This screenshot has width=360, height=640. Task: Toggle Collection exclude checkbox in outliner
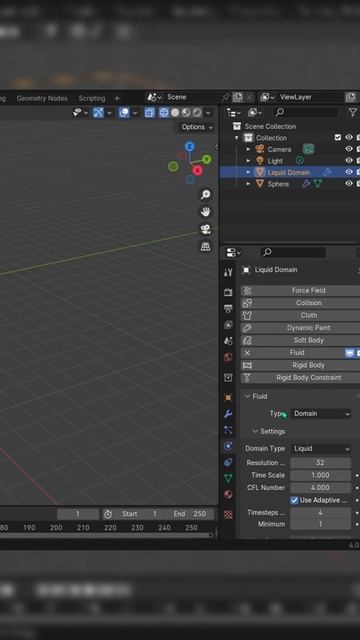pyautogui.click(x=338, y=138)
